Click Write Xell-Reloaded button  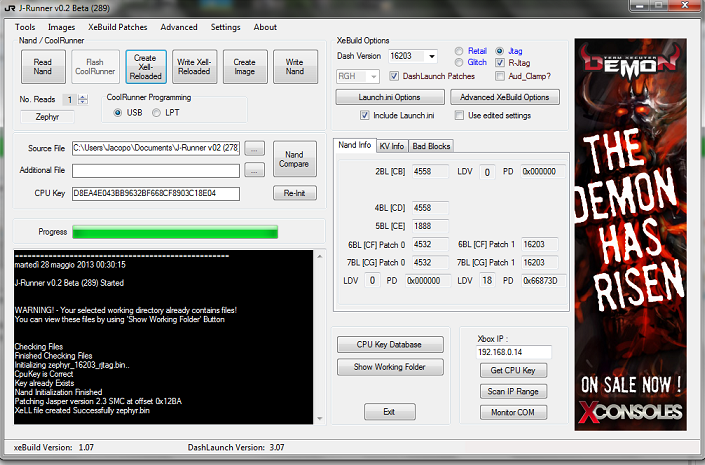(x=194, y=67)
